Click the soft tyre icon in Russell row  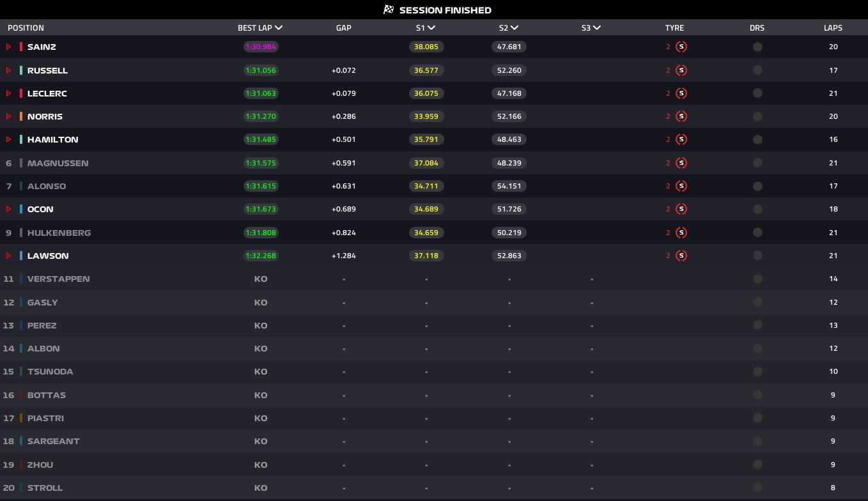(x=681, y=70)
